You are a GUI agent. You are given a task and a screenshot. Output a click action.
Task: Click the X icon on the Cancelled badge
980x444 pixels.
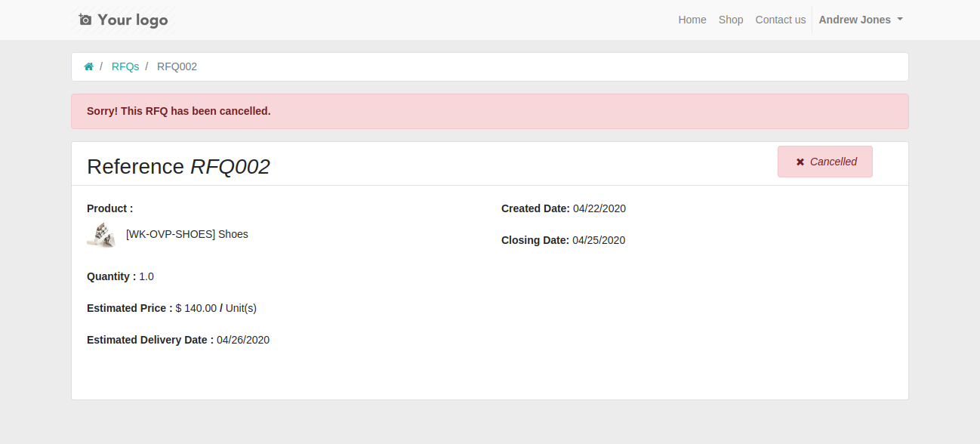[x=800, y=162]
